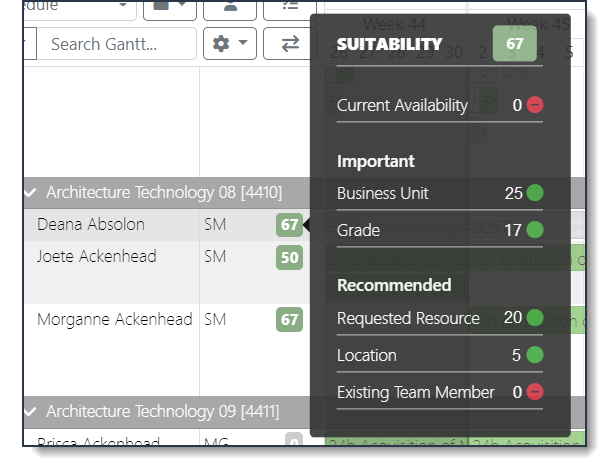Click the list icon toolbar button
This screenshot has height=467, width=607.
pyautogui.click(x=290, y=10)
